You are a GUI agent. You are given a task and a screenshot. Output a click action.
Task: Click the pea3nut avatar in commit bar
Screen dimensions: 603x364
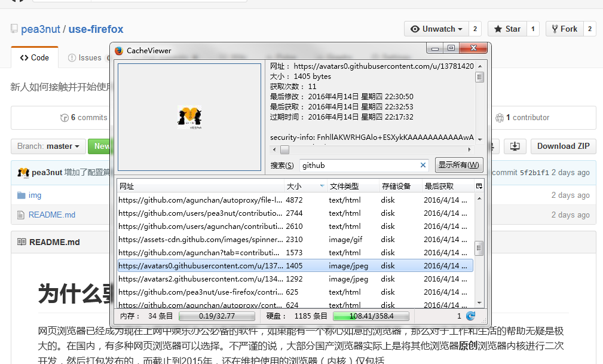23,173
